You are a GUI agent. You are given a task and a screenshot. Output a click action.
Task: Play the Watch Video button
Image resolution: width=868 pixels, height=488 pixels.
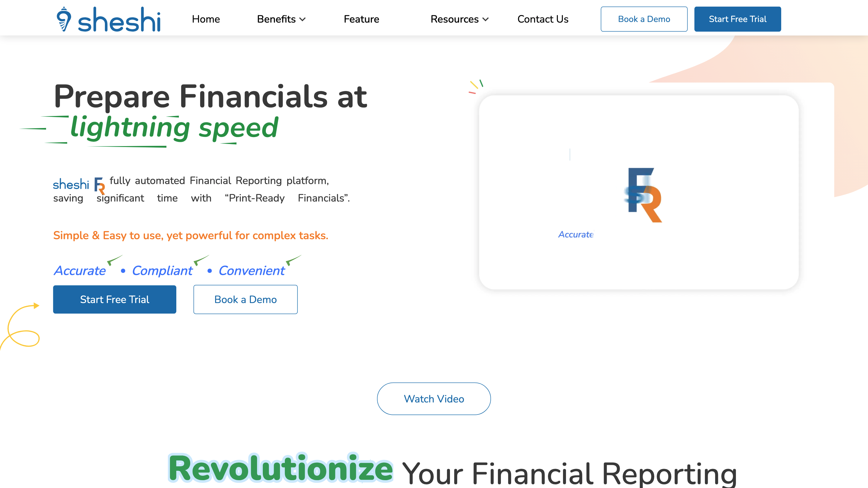coord(434,399)
